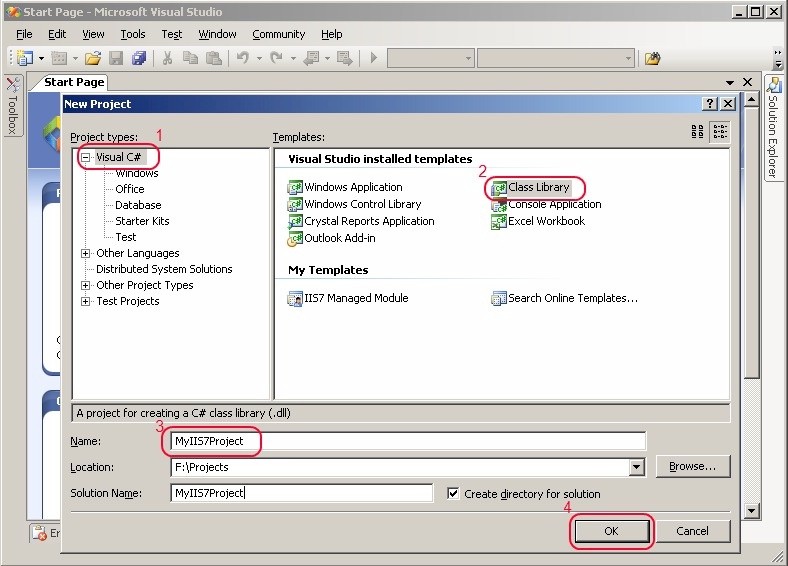Select the Windows Control Library template
This screenshot has width=788, height=566.
coord(354,205)
